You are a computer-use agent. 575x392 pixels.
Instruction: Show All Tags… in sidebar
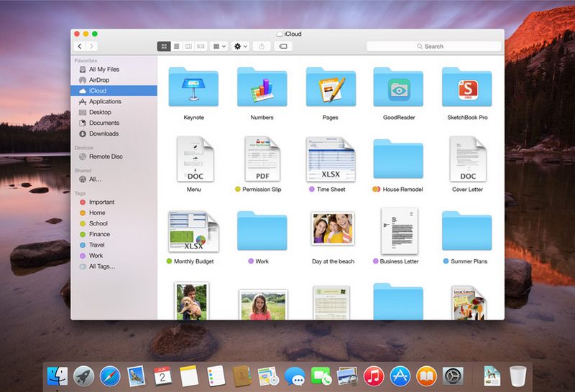coord(114,266)
